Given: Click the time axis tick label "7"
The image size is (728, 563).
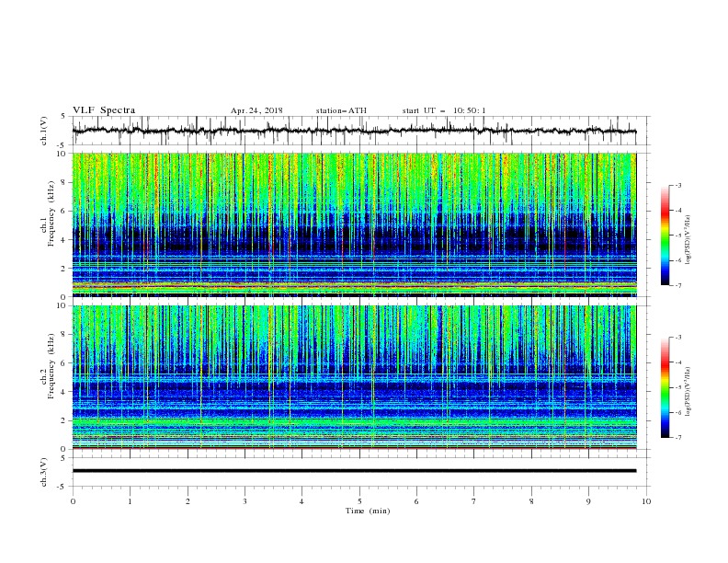Looking at the screenshot, I should click(474, 501).
